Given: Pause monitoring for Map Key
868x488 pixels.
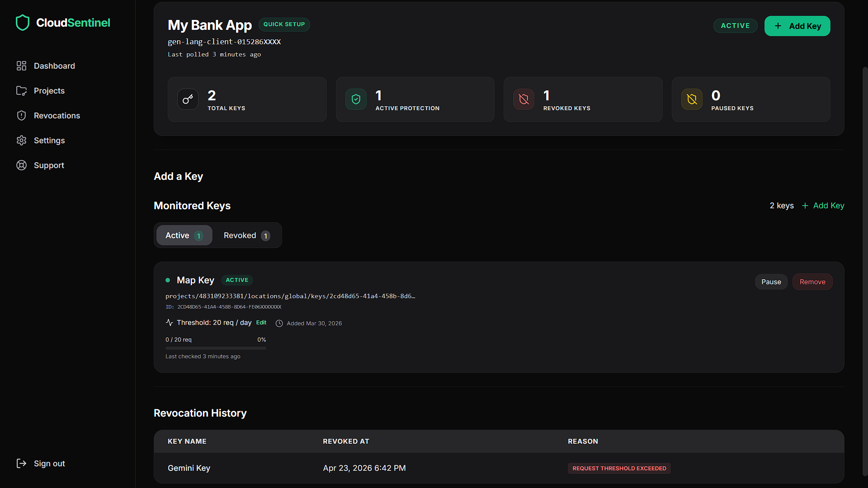Looking at the screenshot, I should (x=771, y=282).
